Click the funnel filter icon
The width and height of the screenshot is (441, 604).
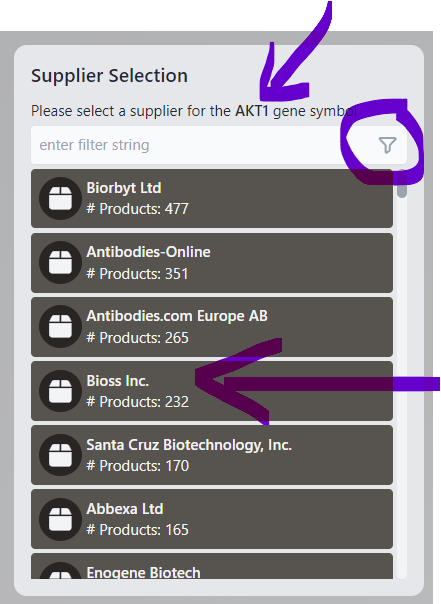(387, 145)
